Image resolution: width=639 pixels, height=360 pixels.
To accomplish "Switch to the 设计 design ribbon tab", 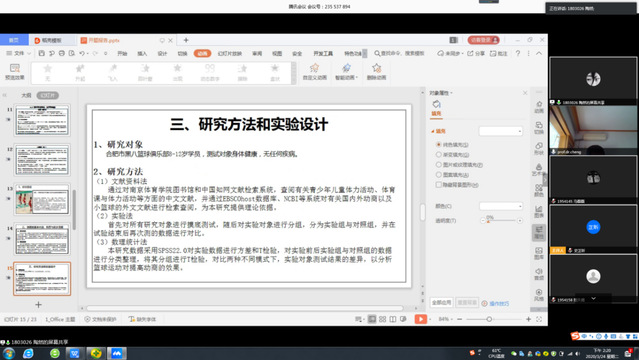I will click(x=162, y=53).
